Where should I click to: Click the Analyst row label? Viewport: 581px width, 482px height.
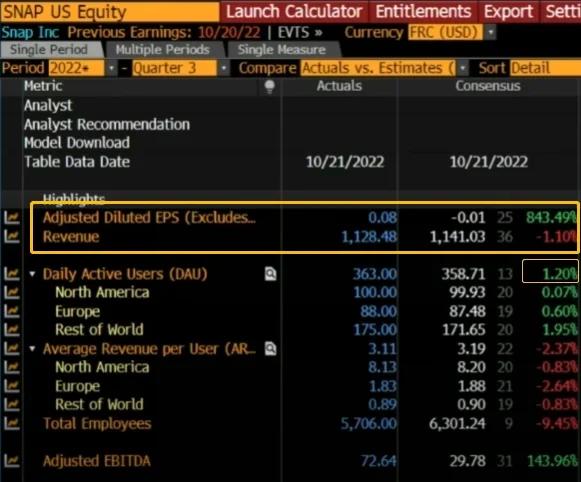(x=48, y=106)
